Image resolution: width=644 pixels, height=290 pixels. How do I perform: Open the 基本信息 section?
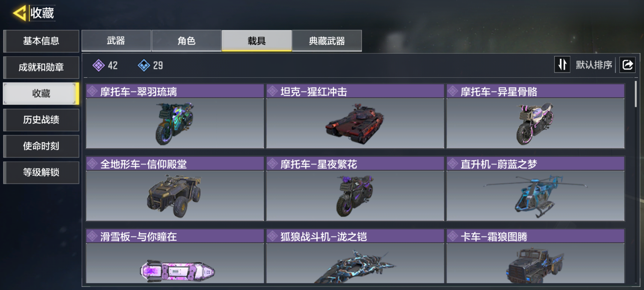[41, 41]
